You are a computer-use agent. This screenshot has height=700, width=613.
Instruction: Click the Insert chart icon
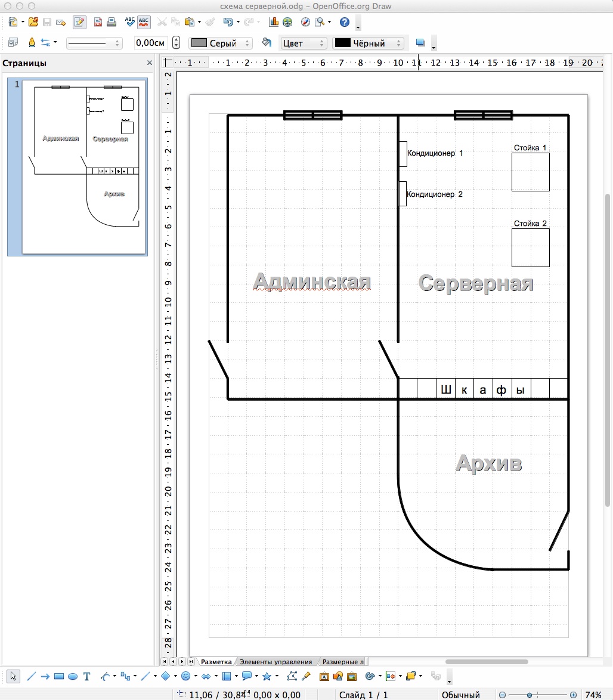coord(274,23)
